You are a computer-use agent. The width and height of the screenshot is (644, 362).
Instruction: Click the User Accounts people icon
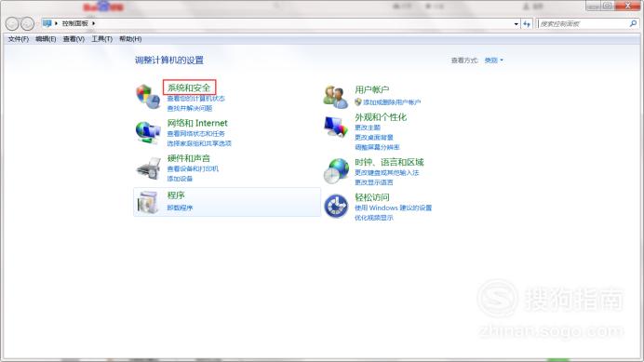pos(336,97)
